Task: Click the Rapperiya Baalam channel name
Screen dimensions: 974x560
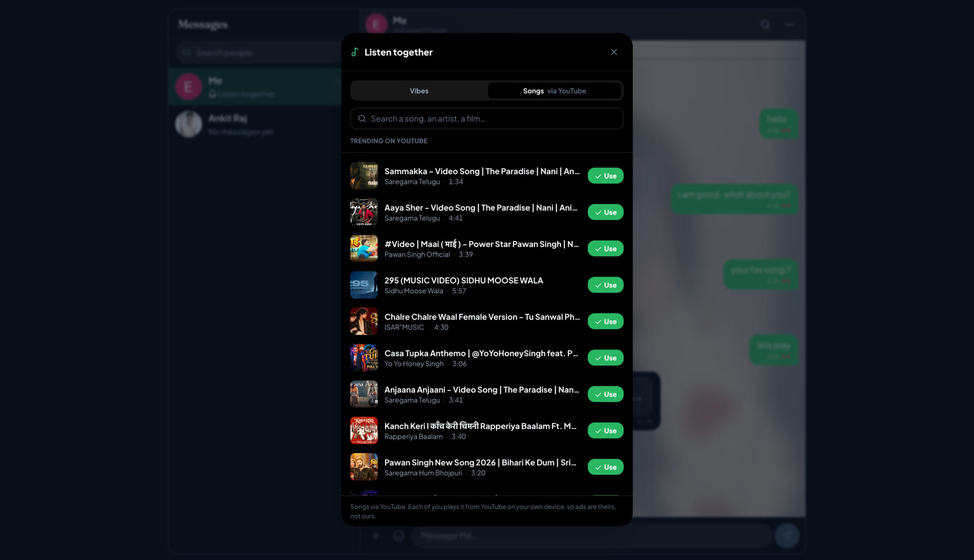Action: click(414, 437)
